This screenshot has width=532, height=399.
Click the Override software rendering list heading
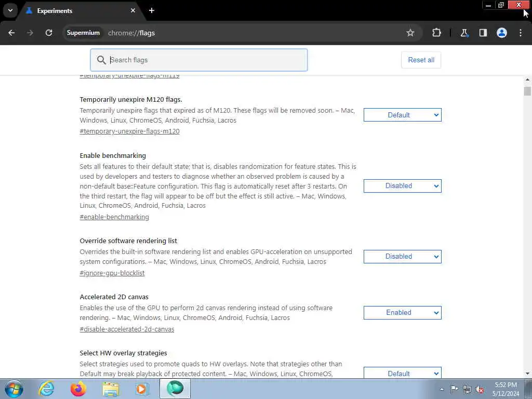click(128, 241)
